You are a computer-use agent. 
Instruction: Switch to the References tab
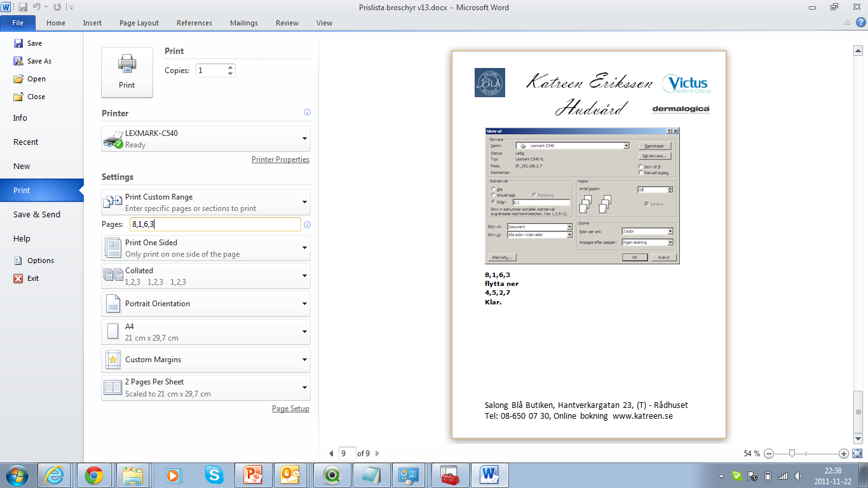click(194, 23)
